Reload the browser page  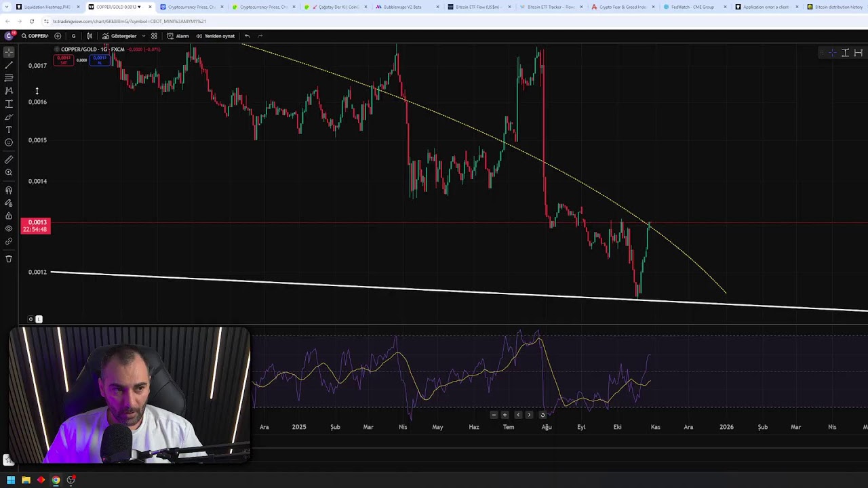(x=31, y=21)
